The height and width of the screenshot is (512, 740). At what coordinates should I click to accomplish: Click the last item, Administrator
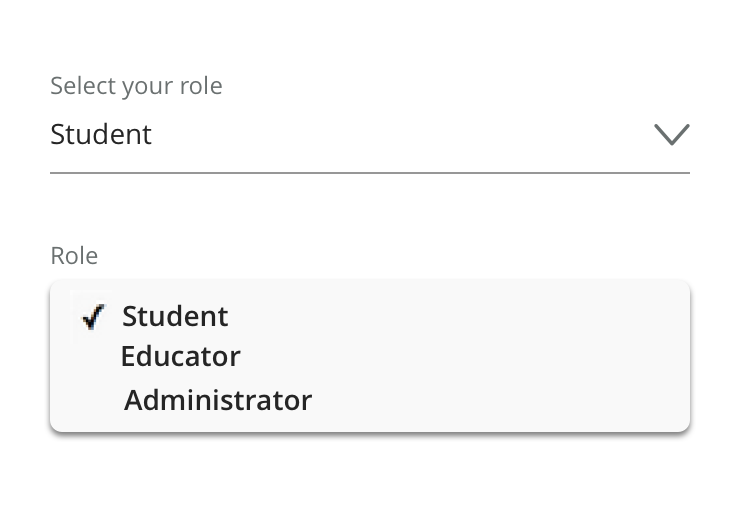(x=218, y=401)
